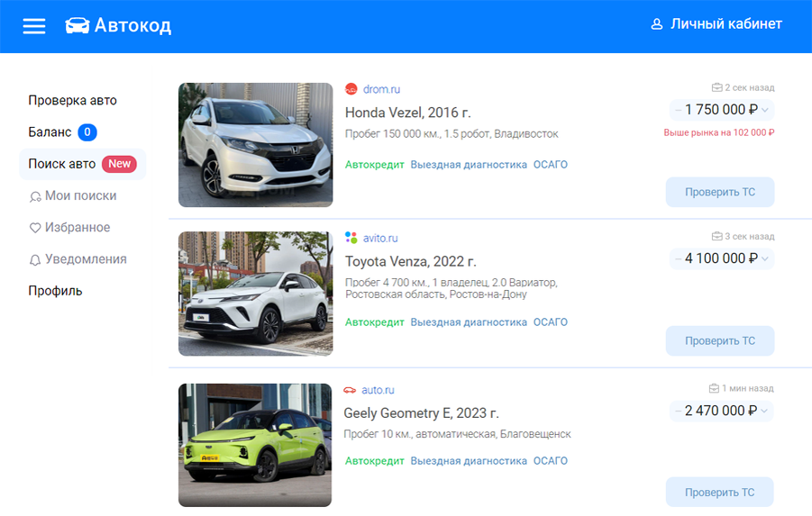Screen dimensions: 812x516
Task: Click the Мои поиски magnifier icon
Action: pyautogui.click(x=35, y=196)
